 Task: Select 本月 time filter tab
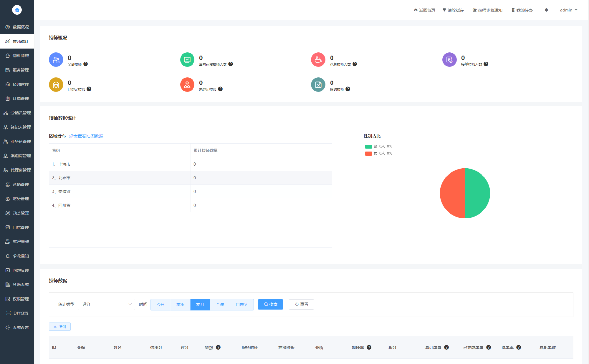[x=200, y=304]
